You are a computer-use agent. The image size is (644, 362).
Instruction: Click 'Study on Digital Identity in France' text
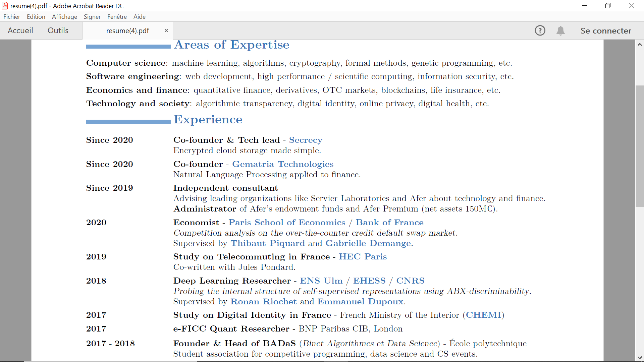coord(252,315)
